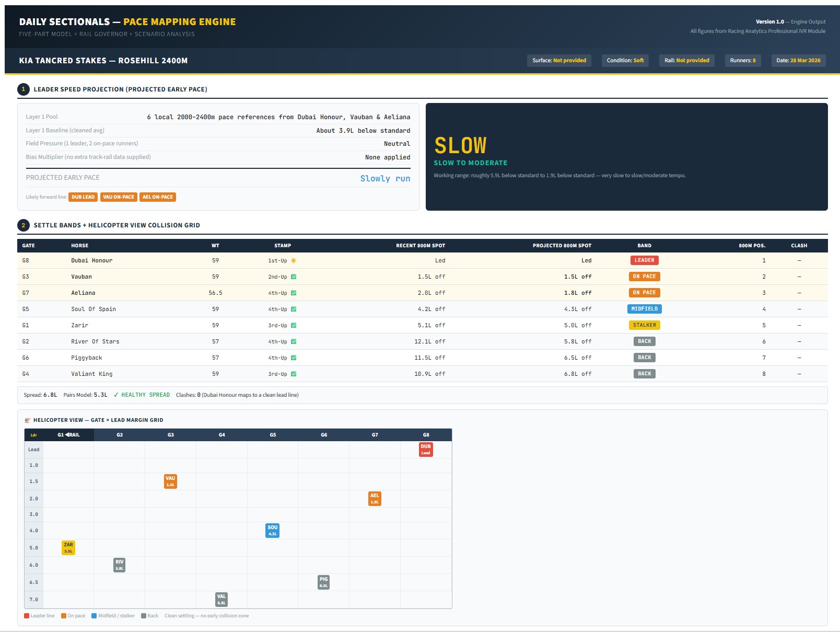Screen dimensions: 840x632
Task: Click the G1 RAIL grid column header
Action: coord(68,435)
